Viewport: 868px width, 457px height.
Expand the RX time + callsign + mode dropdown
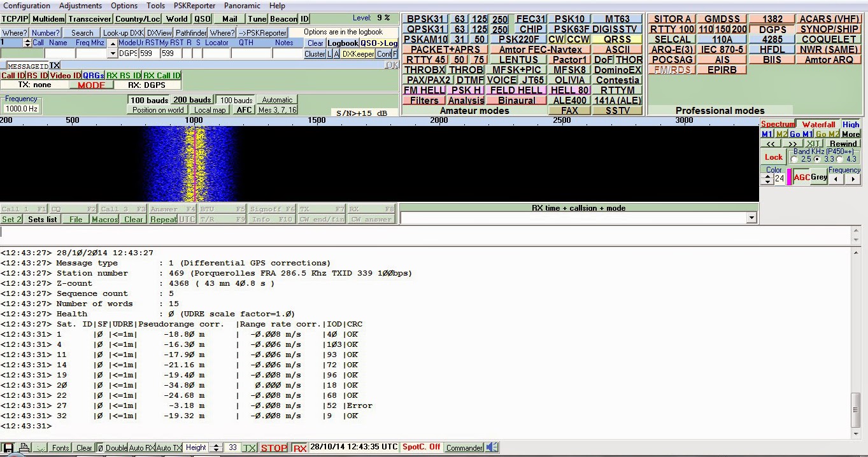pyautogui.click(x=751, y=216)
